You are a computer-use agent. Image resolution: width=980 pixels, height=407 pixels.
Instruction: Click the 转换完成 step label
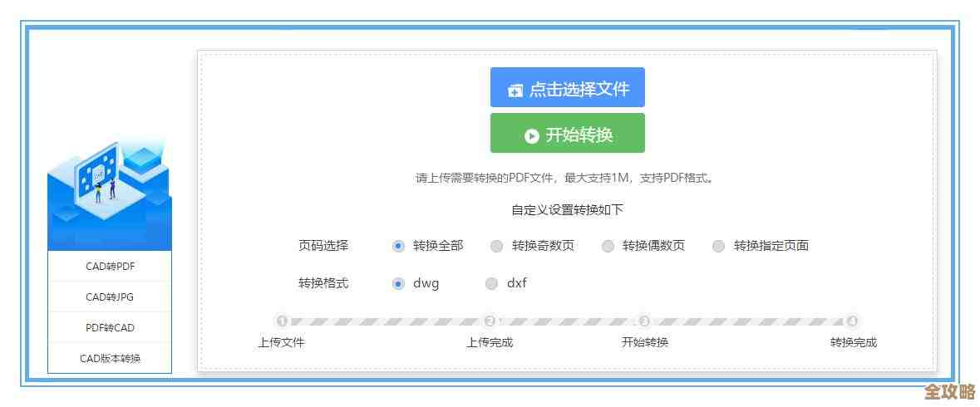click(x=854, y=343)
